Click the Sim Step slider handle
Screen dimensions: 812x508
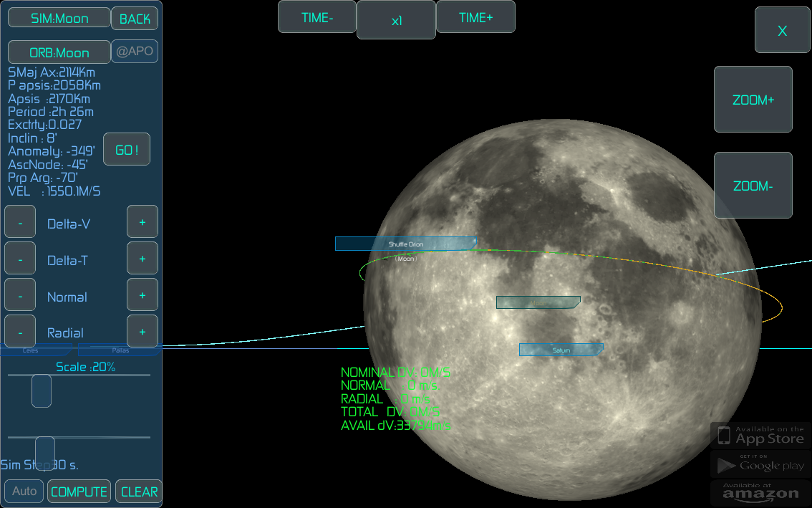pyautogui.click(x=45, y=453)
